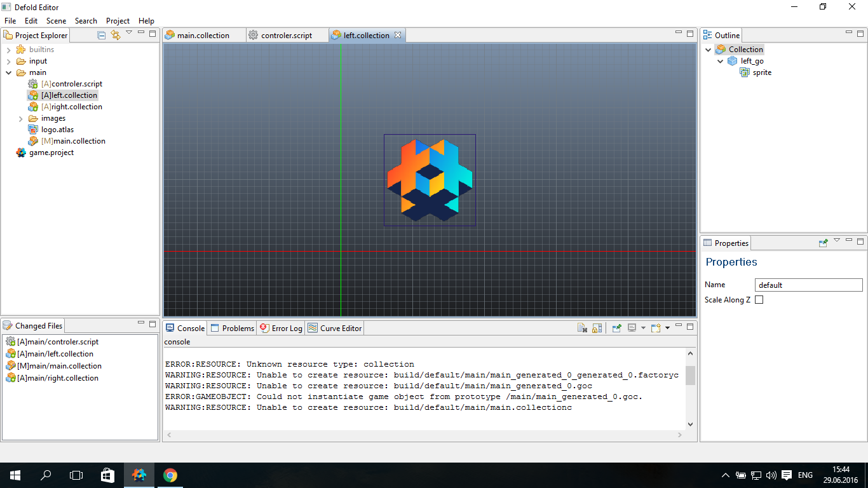Open the Scene menu
This screenshot has height=488, width=868.
click(x=56, y=21)
